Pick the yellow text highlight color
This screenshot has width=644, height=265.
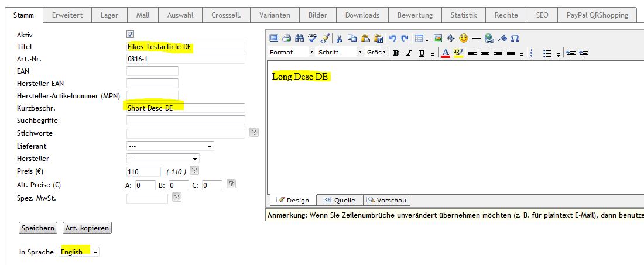pyautogui.click(x=458, y=53)
